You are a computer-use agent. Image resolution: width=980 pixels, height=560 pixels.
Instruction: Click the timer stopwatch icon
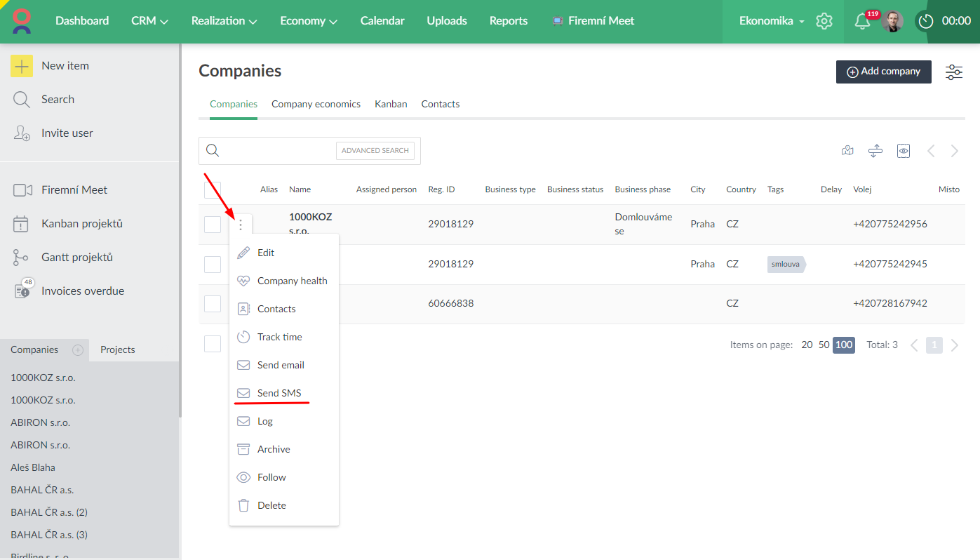(x=926, y=21)
